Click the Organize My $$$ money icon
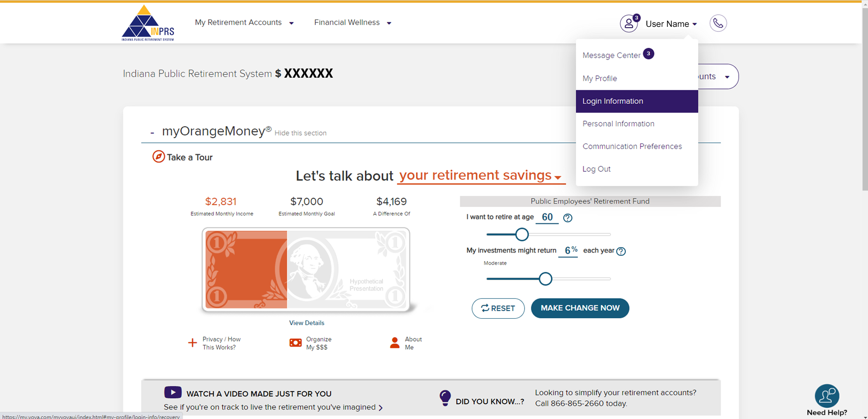 tap(296, 343)
